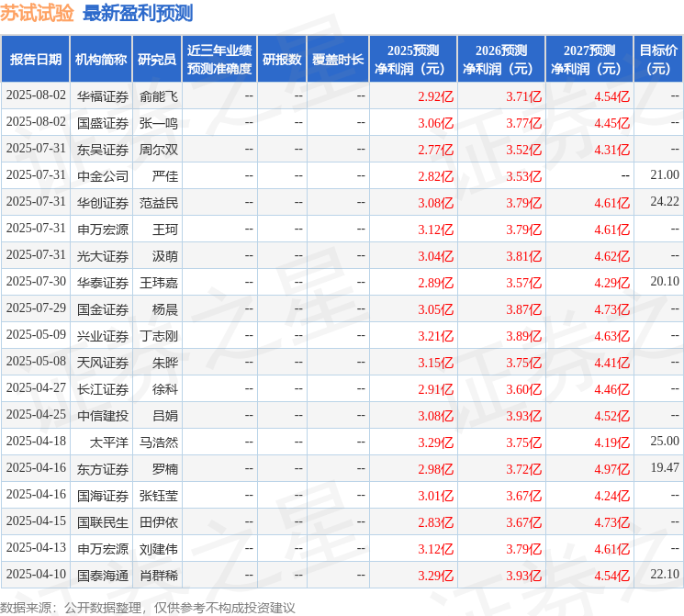This screenshot has height=616, width=684.
Task: Select the 兴业证券 institution cell
Action: coord(103,336)
